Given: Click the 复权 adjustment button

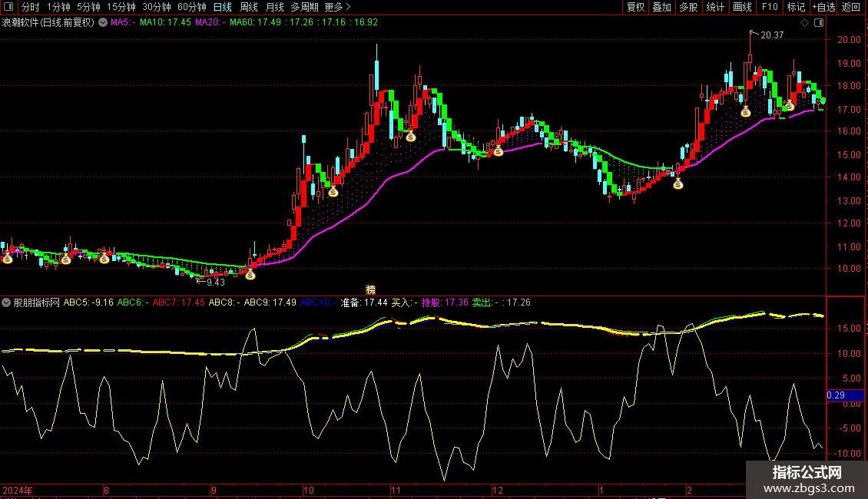Looking at the screenshot, I should pos(635,7).
